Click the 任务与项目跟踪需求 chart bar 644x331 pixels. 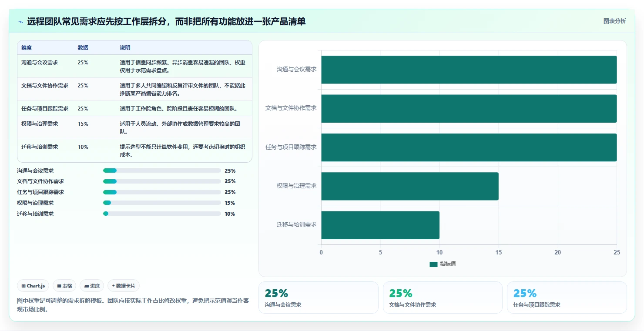pyautogui.click(x=469, y=147)
